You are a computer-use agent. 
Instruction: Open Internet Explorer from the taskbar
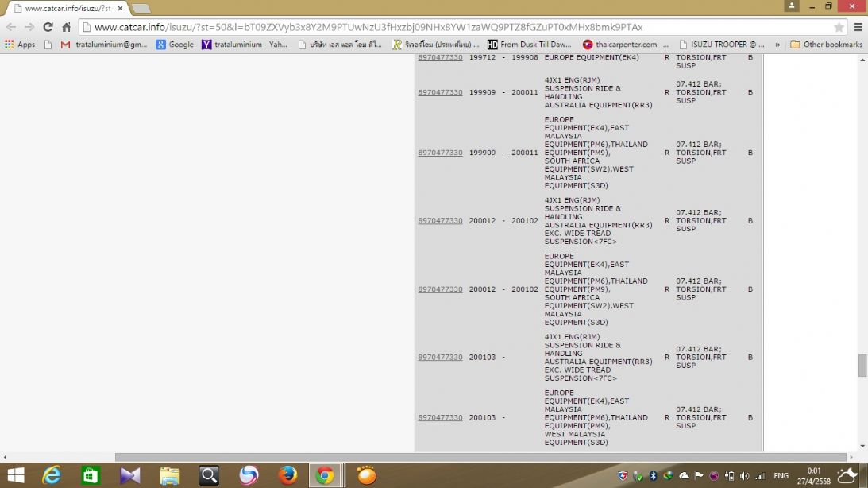point(52,475)
